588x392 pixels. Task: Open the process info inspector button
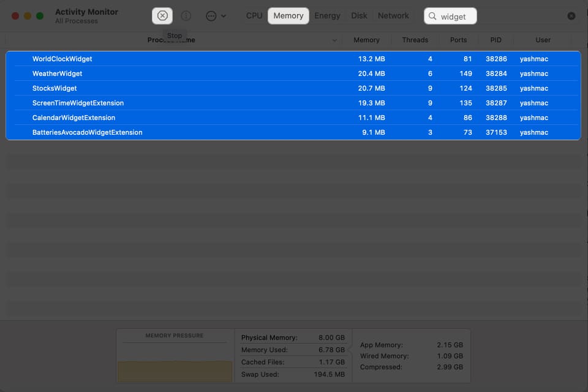186,16
